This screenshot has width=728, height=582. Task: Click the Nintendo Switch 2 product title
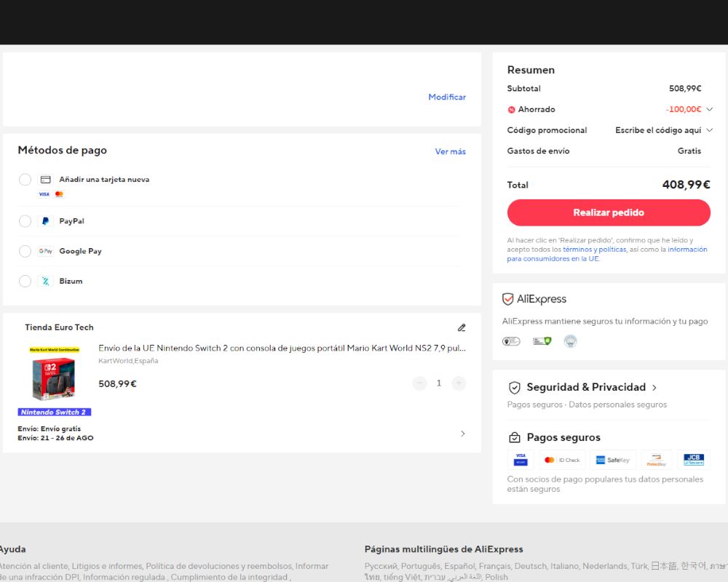(x=282, y=348)
